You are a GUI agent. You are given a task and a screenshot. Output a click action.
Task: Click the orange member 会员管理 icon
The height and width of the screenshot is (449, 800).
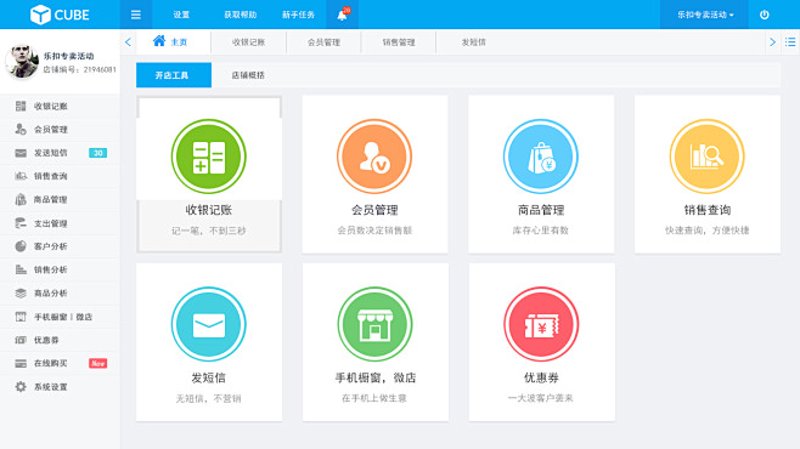374,156
